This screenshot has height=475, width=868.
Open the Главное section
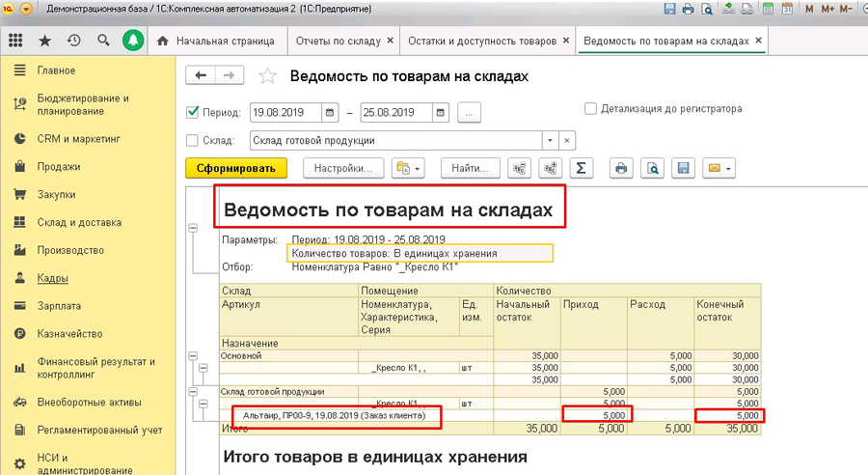(56, 70)
